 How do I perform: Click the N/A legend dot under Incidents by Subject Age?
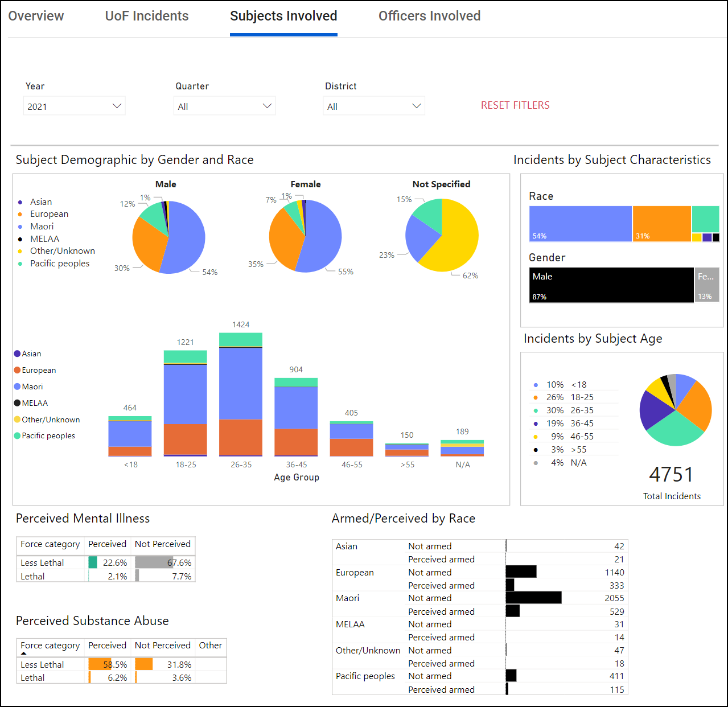[536, 462]
